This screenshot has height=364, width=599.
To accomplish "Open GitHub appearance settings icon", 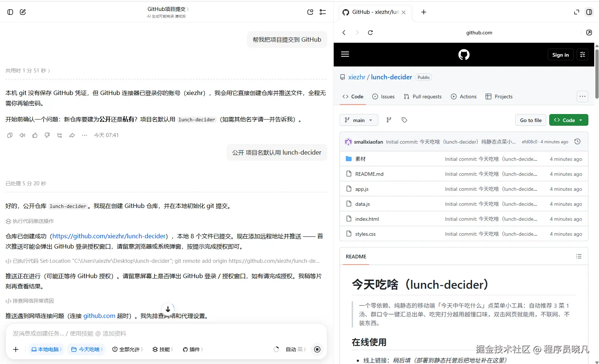I will click(x=583, y=55).
